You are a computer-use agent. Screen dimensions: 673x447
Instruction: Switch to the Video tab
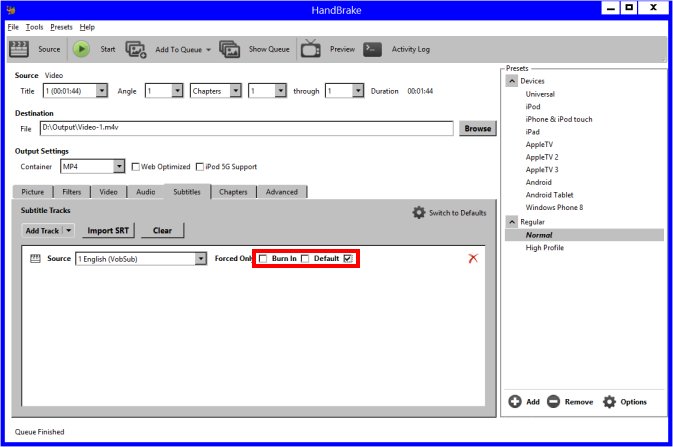click(x=108, y=192)
